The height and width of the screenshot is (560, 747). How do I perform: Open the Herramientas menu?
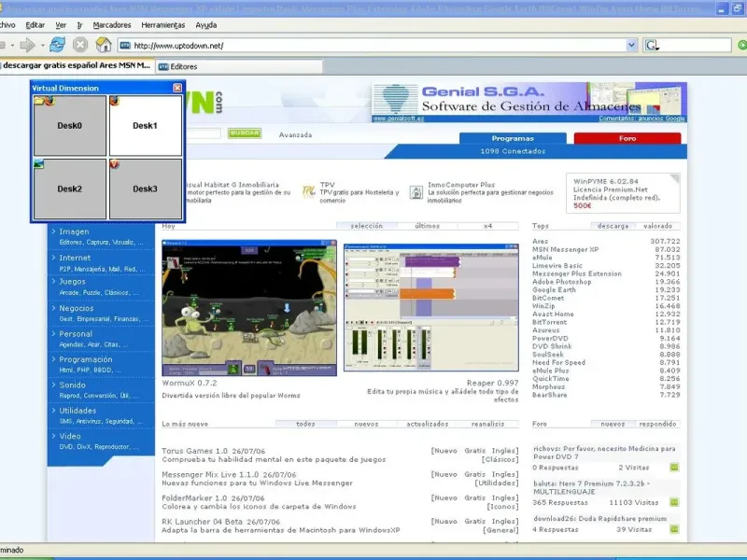[x=162, y=25]
